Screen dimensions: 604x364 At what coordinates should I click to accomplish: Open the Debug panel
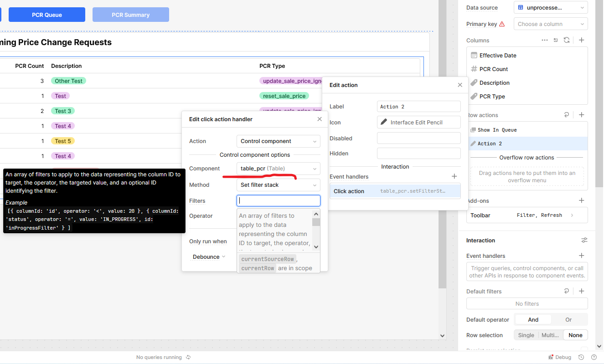[x=560, y=357]
